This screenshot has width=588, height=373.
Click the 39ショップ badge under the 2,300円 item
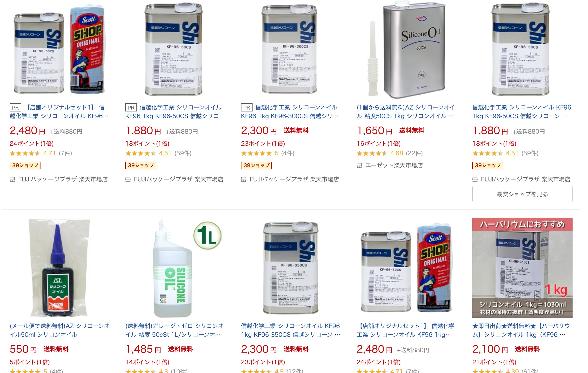256,166
